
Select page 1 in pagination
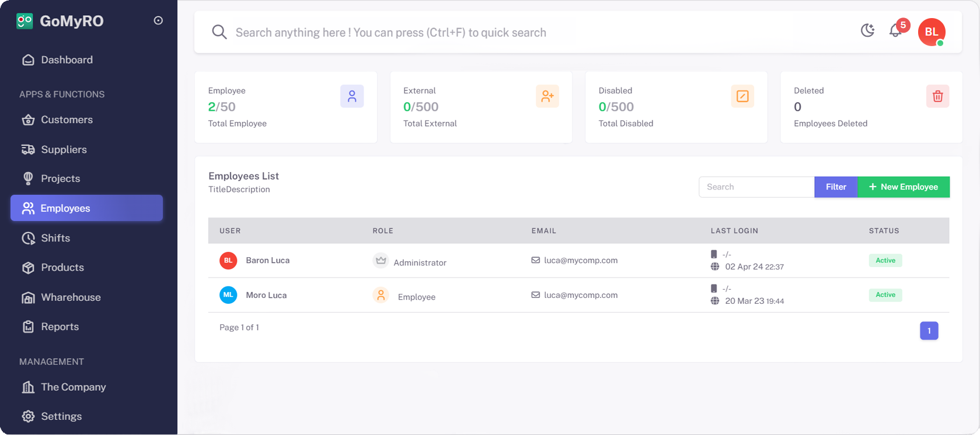[929, 331]
